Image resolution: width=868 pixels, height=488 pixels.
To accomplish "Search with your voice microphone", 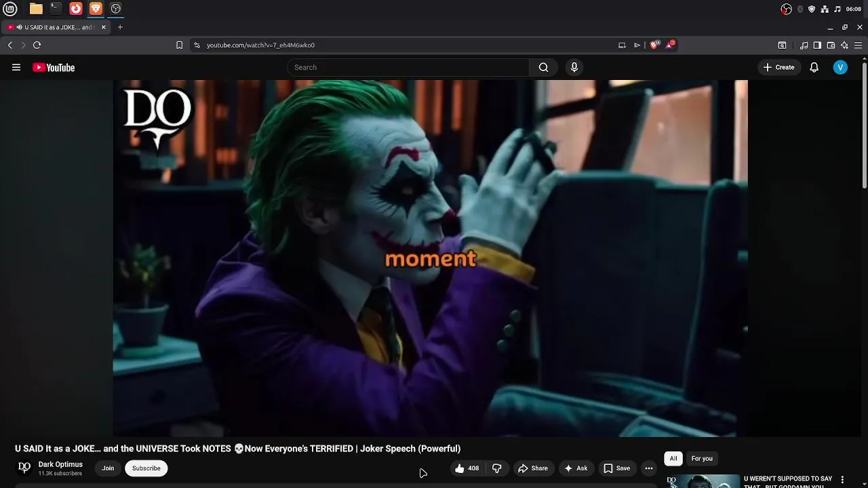I will click(574, 67).
